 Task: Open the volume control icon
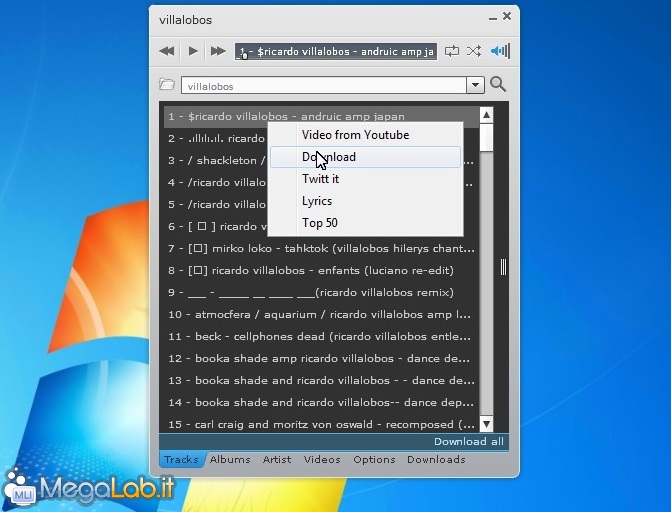(500, 51)
